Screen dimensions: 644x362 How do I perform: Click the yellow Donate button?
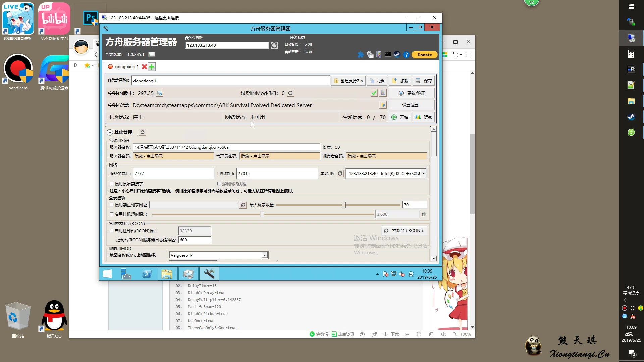[425, 55]
